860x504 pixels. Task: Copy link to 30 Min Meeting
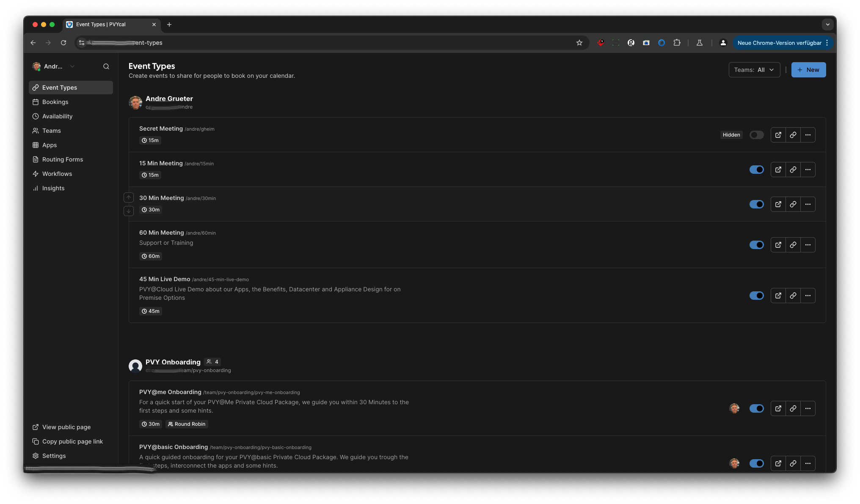tap(793, 204)
